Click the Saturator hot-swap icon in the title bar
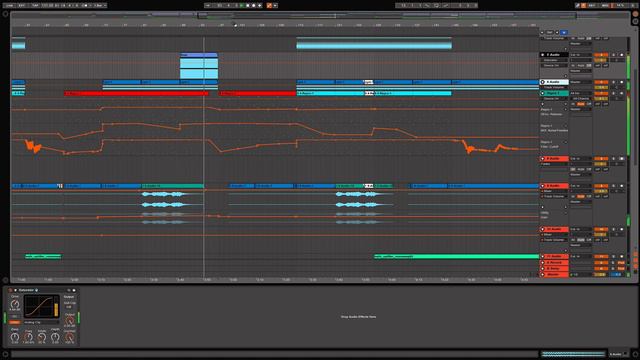 click(x=69, y=290)
